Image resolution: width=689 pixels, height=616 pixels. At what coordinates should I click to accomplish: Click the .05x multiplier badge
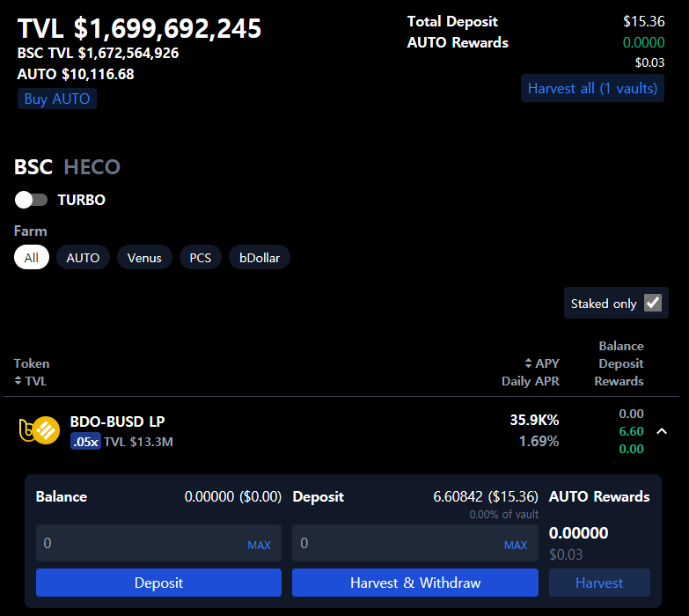[x=85, y=442]
